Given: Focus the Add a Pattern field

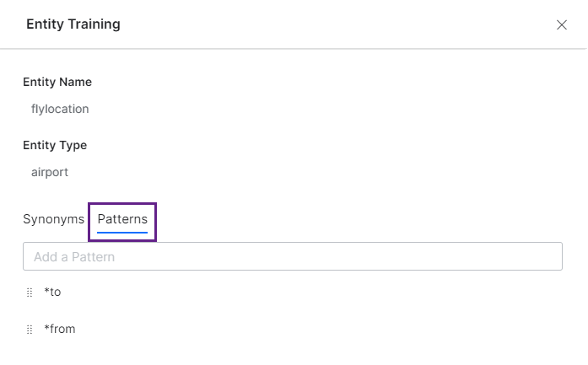Looking at the screenshot, I should click(x=292, y=256).
